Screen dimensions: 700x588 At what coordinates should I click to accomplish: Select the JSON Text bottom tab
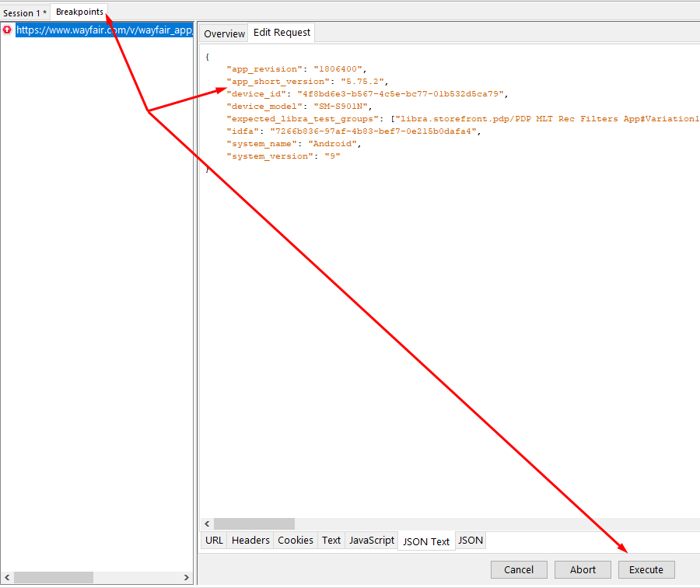point(426,541)
